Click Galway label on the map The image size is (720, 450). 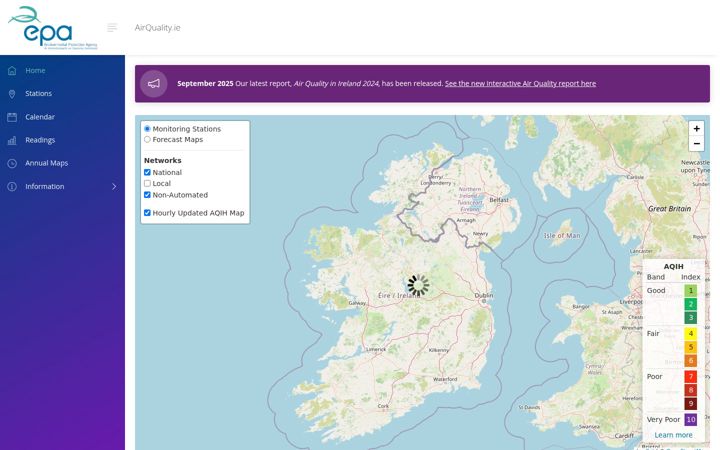357,303
